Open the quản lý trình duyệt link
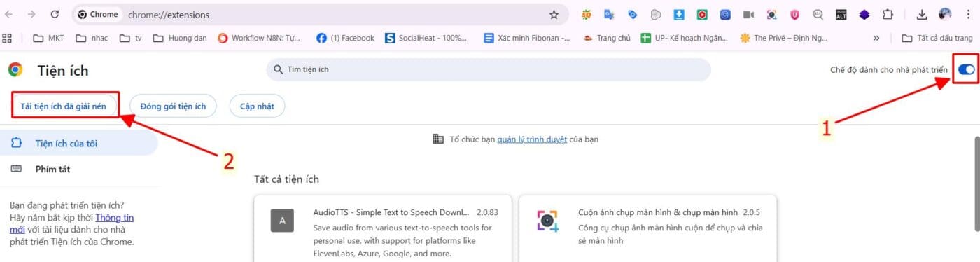 click(x=532, y=139)
